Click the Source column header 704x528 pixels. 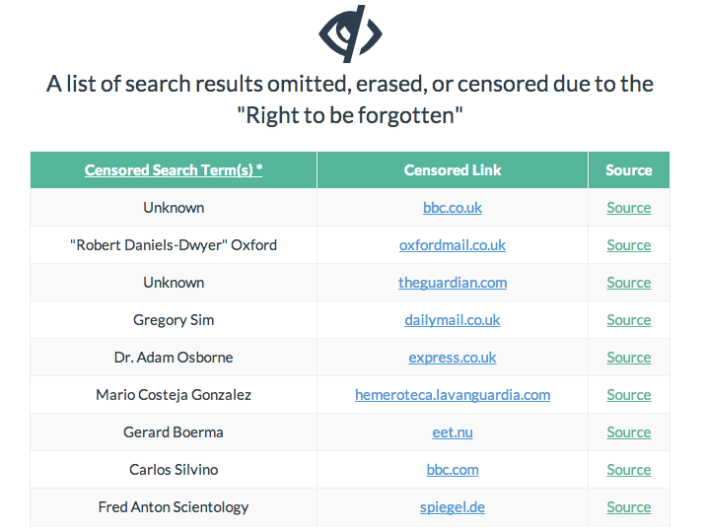(x=628, y=170)
